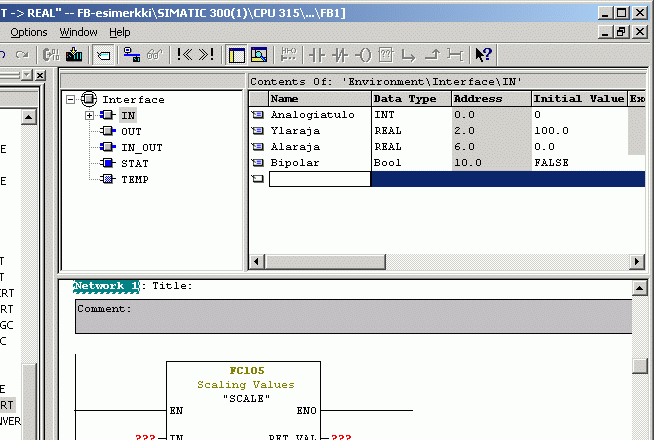Click the Name column header
The height and width of the screenshot is (440, 654).
pyautogui.click(x=320, y=99)
